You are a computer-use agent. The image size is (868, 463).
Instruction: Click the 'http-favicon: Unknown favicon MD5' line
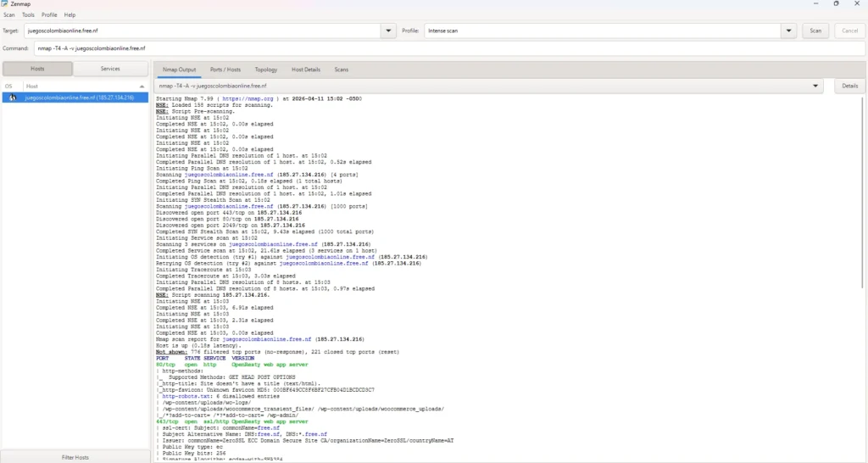point(265,390)
